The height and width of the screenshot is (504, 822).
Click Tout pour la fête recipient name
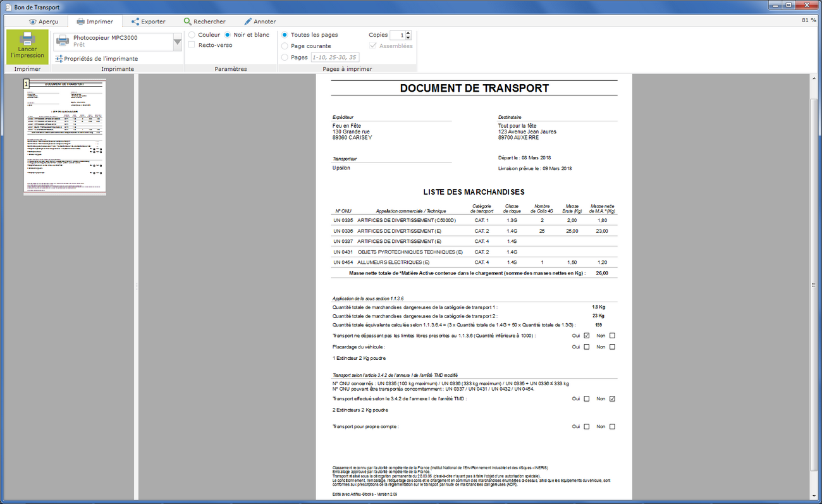coord(517,125)
